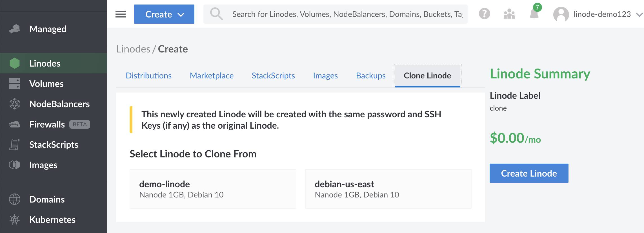Switch to the Distributions tab

click(148, 75)
